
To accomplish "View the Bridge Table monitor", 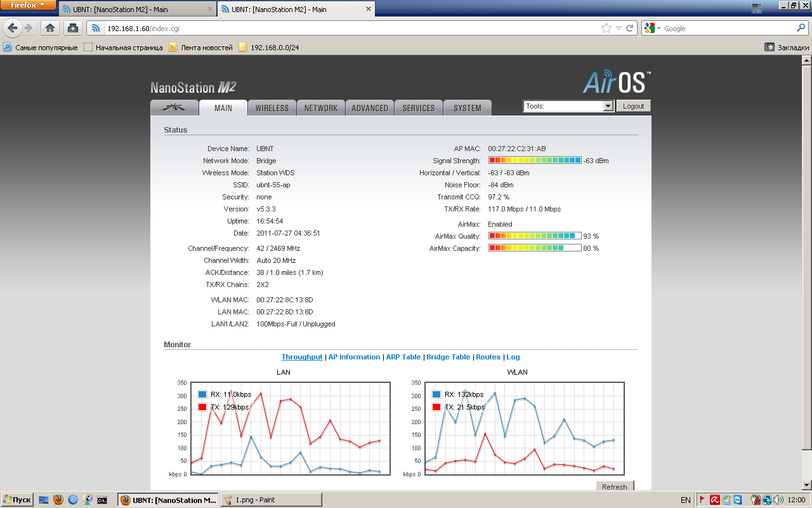I will pos(448,357).
